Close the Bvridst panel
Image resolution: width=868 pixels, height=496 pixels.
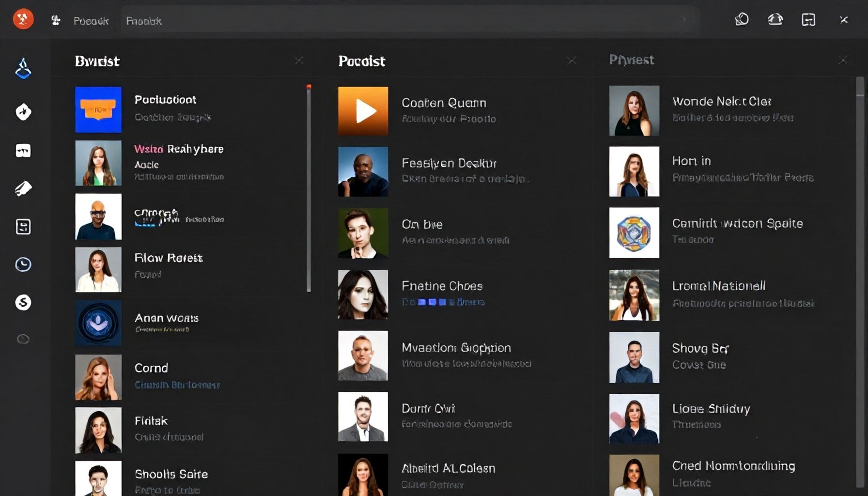point(299,61)
